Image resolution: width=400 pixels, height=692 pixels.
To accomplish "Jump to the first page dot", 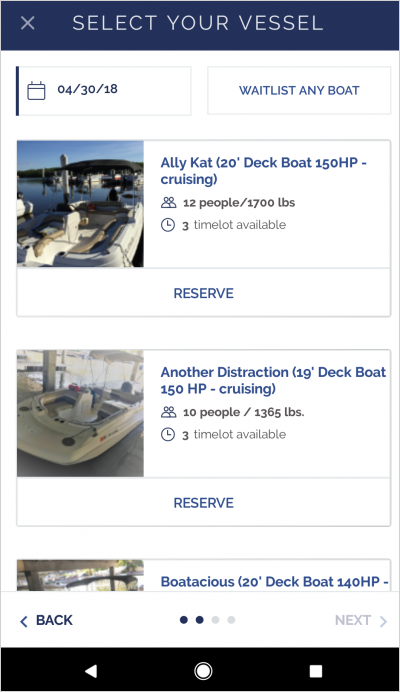I will click(184, 620).
